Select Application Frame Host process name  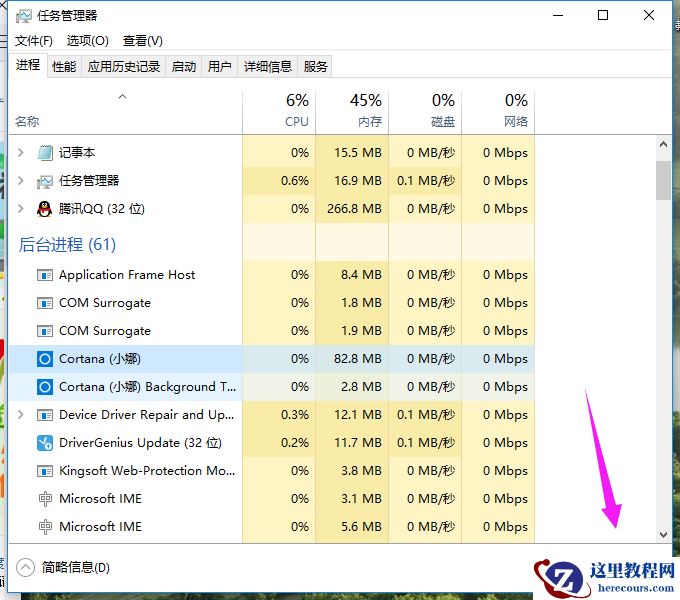coord(127,275)
